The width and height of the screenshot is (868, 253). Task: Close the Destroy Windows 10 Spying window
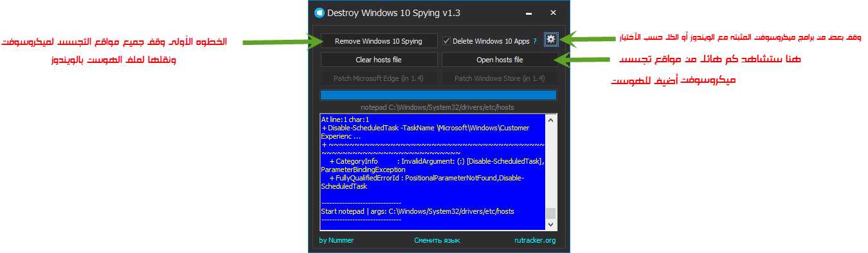point(553,13)
